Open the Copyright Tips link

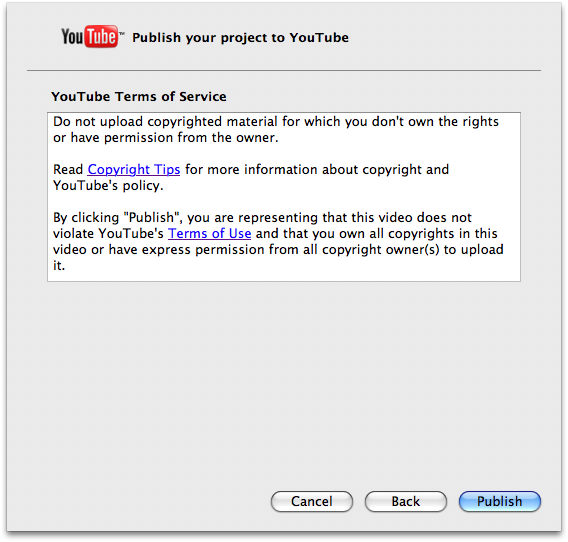tap(134, 169)
